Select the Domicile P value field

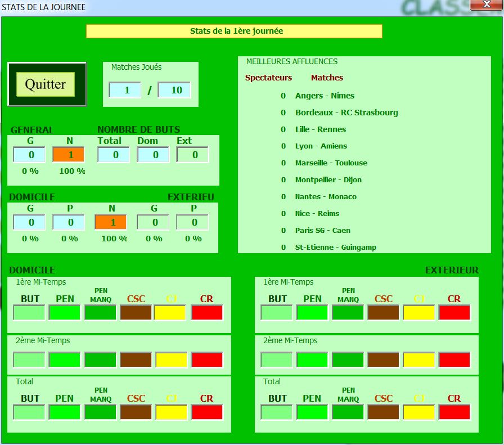[x=69, y=222]
